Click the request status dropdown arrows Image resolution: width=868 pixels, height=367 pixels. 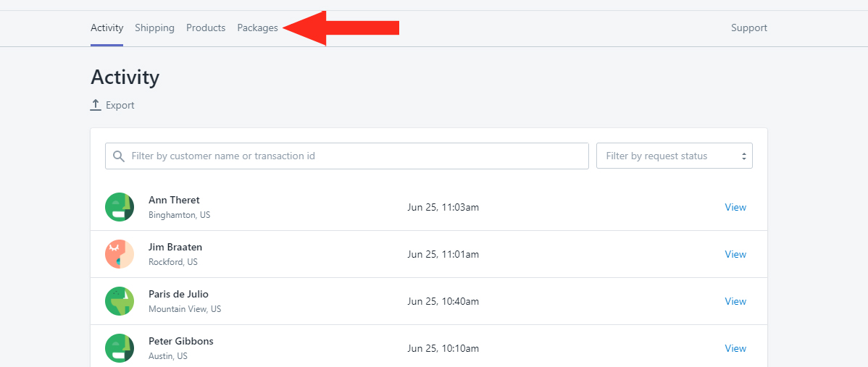tap(744, 156)
